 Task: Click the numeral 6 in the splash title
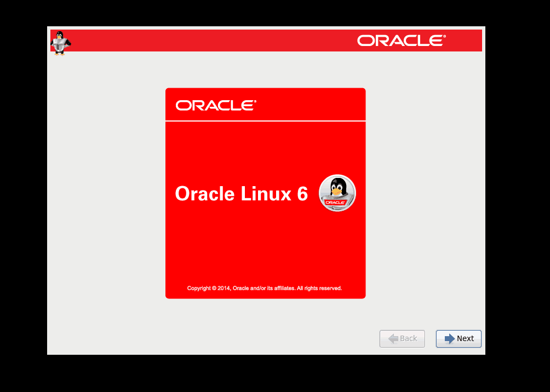click(x=302, y=194)
